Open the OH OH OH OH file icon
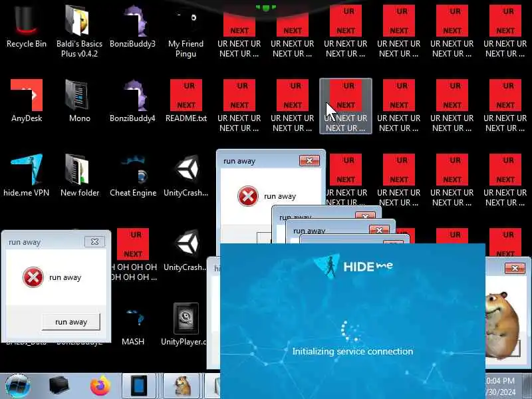Image resolution: width=532 pixels, height=399 pixels. (134, 255)
